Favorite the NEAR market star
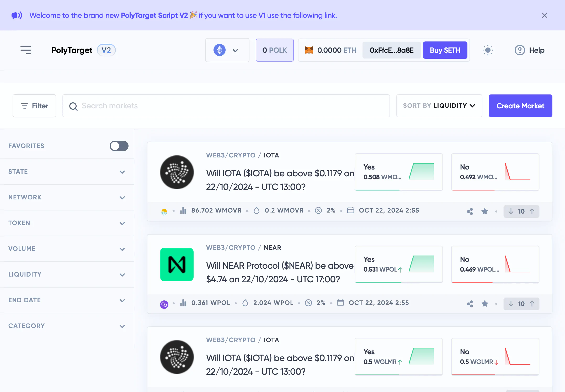This screenshot has width=565, height=392. [485, 304]
